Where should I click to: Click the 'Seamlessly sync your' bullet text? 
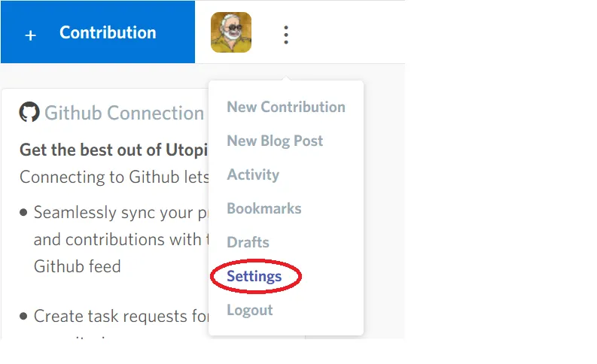(120, 213)
